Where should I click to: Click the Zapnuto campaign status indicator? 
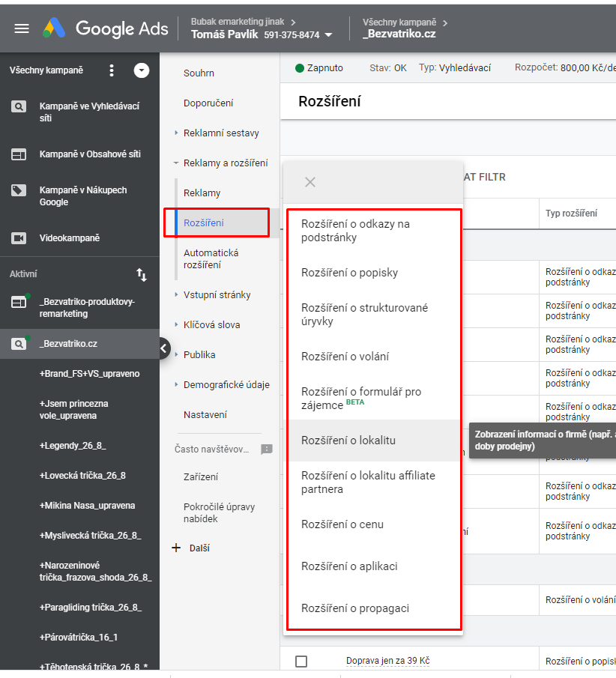(318, 68)
